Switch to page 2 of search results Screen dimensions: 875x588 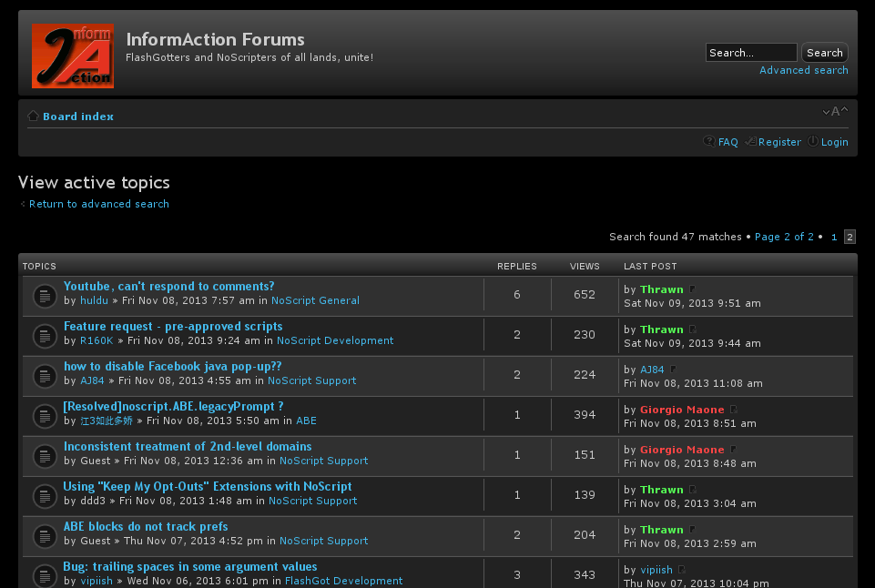pos(849,237)
